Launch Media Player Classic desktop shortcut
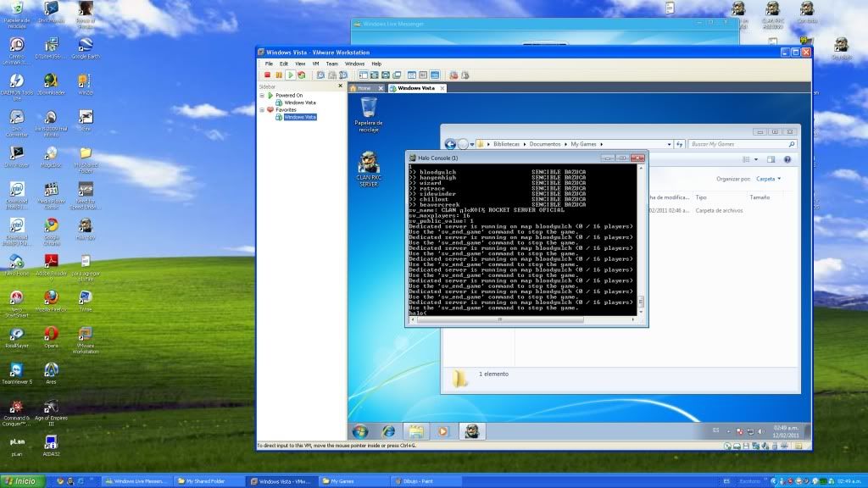The width and height of the screenshot is (868, 488). point(51,196)
